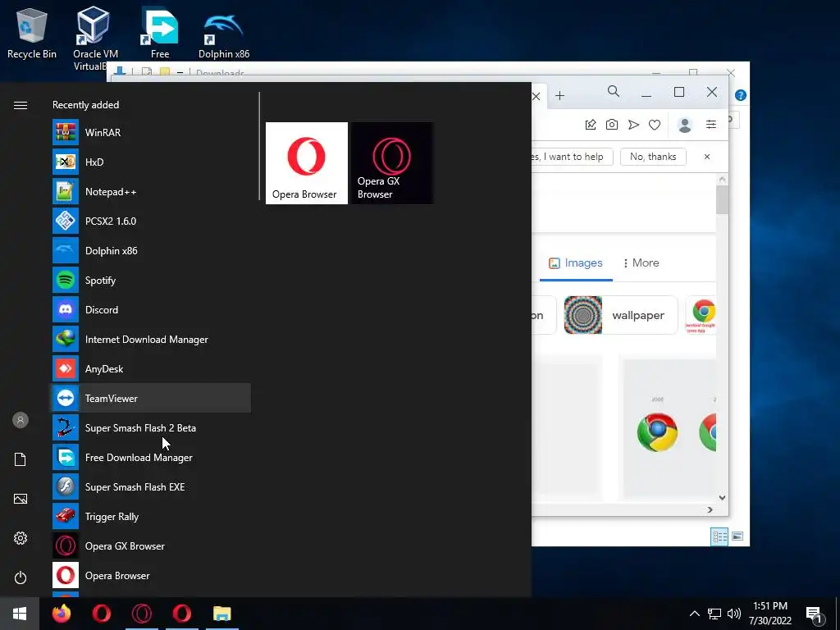Show hidden system tray icons
This screenshot has height=630, width=840.
694,614
